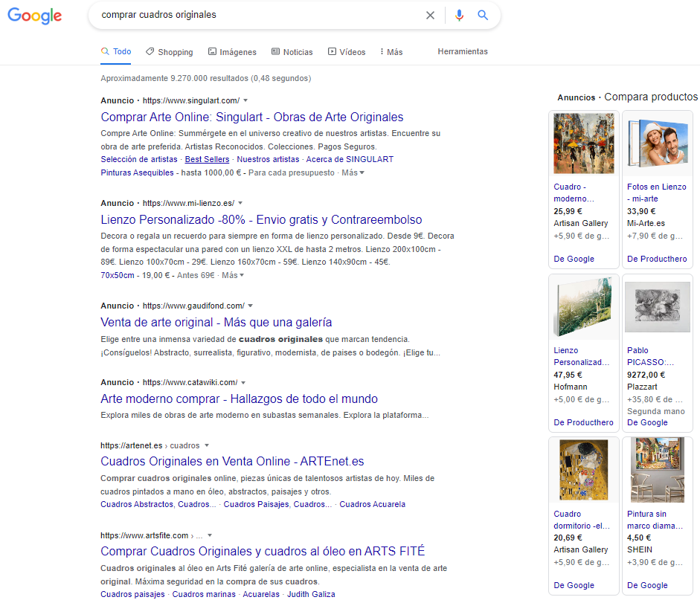Click De Google under the 20,69 € product
The width and height of the screenshot is (700, 600).
(x=574, y=585)
